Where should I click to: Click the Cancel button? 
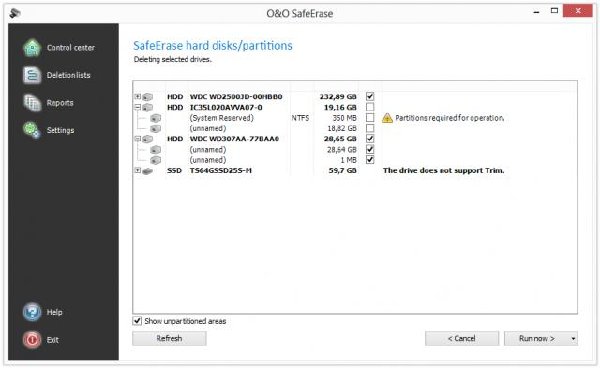pyautogui.click(x=462, y=339)
